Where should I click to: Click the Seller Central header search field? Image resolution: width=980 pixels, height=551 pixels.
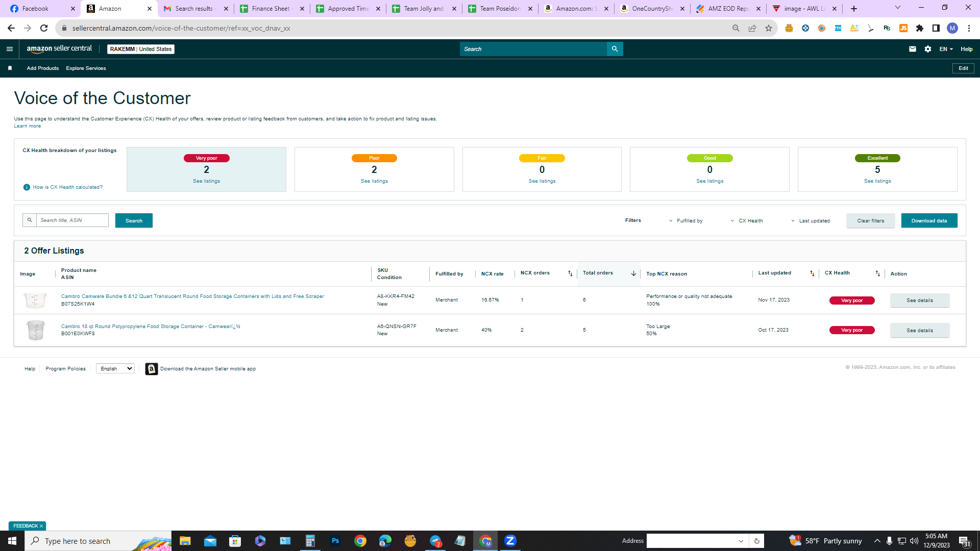[x=533, y=49]
